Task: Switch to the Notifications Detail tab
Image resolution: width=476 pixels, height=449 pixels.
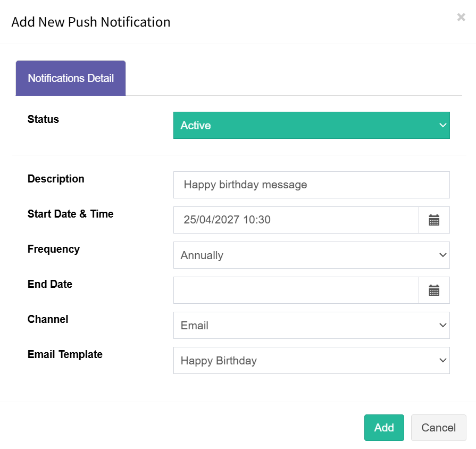Action: 71,78
